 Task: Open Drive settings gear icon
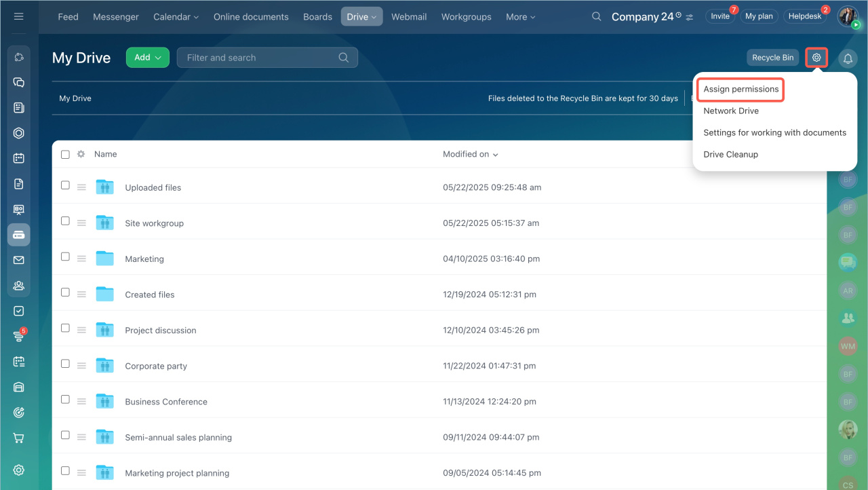[x=816, y=58]
